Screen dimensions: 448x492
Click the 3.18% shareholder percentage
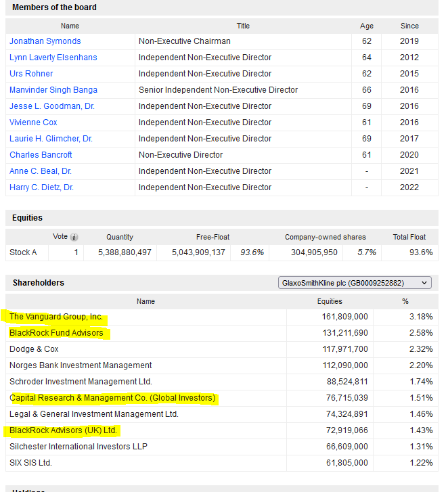point(421,317)
